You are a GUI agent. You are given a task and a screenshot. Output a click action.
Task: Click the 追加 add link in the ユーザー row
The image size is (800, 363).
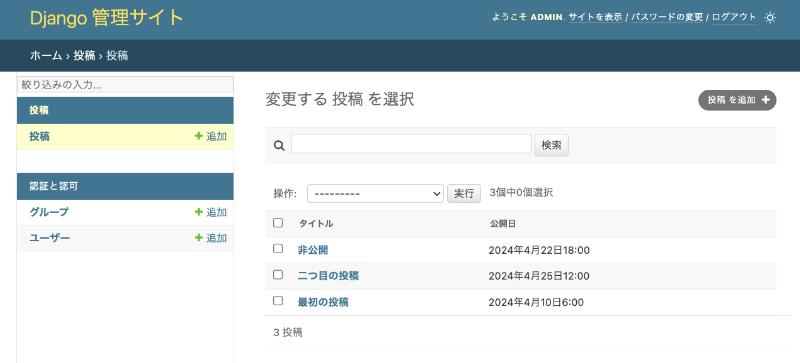[211, 238]
